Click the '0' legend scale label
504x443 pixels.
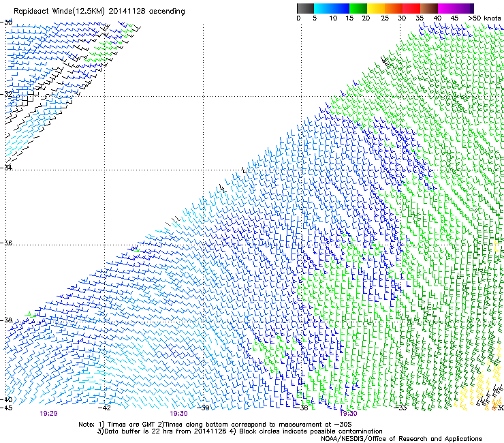coord(298,18)
